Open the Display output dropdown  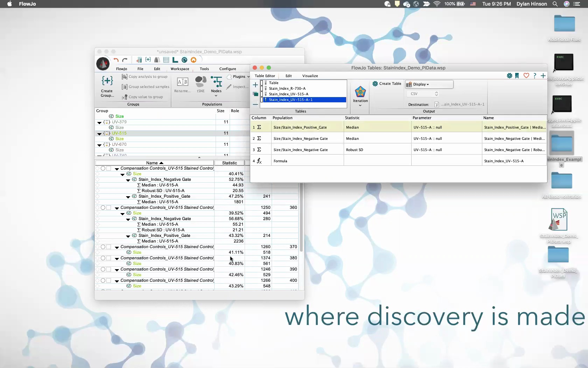[429, 84]
